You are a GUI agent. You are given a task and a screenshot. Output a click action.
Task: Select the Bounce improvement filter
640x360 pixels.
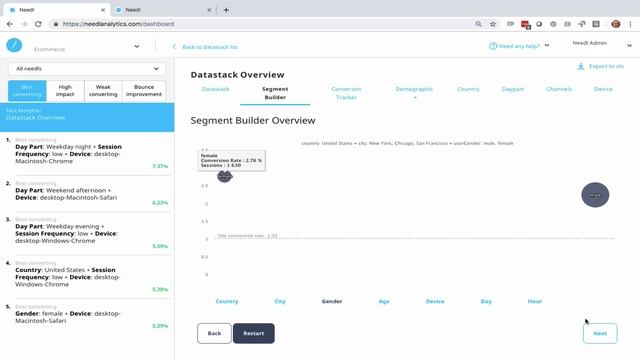point(144,91)
